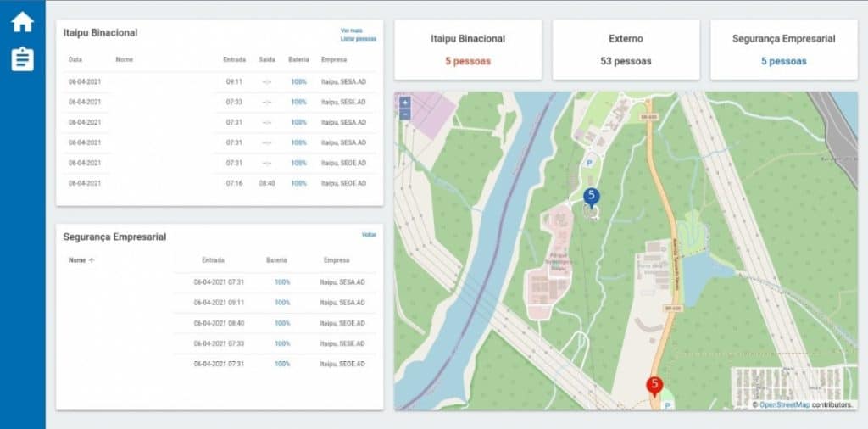The height and width of the screenshot is (429, 868).
Task: Click the Itaipu Binacional panel title
Action: pos(100,33)
